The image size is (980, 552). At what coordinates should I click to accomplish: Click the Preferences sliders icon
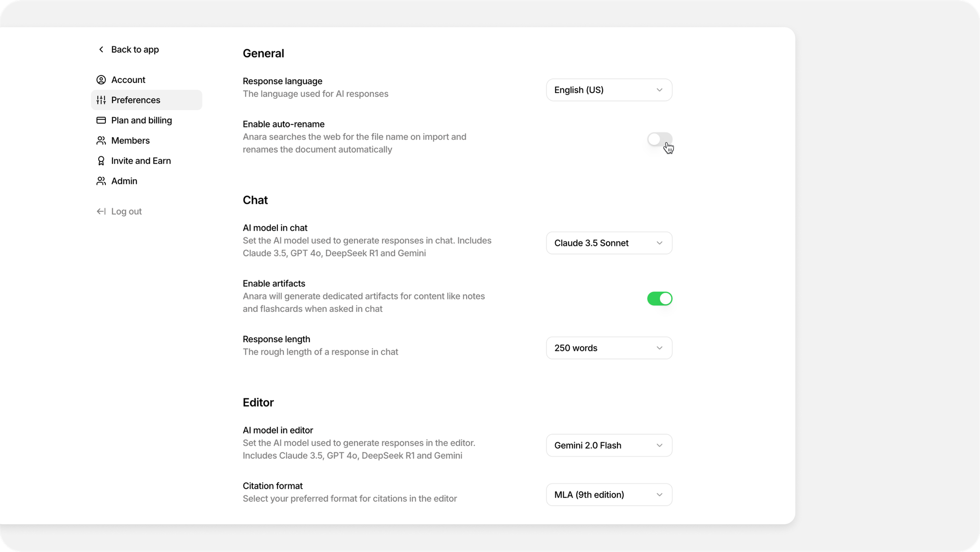pyautogui.click(x=101, y=100)
